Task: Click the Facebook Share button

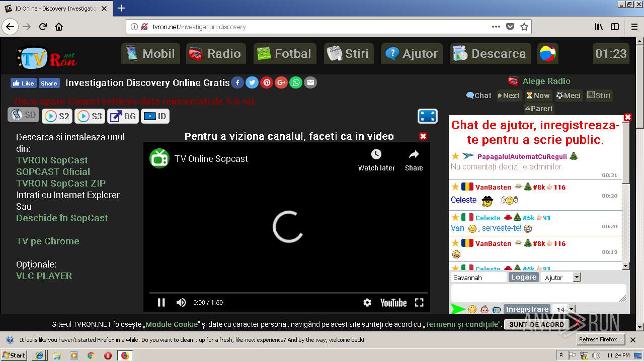Action: (x=49, y=83)
